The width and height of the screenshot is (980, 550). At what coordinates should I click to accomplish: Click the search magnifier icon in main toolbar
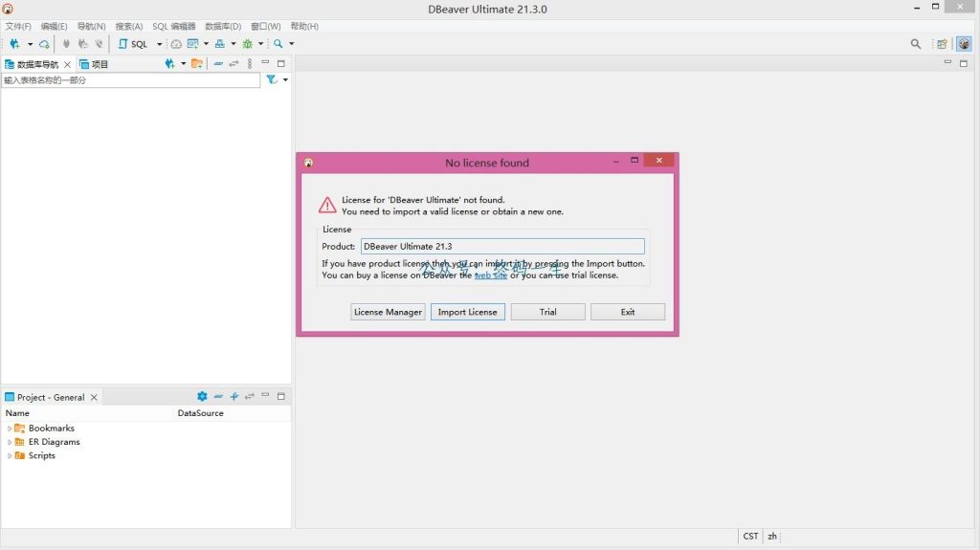click(x=278, y=44)
